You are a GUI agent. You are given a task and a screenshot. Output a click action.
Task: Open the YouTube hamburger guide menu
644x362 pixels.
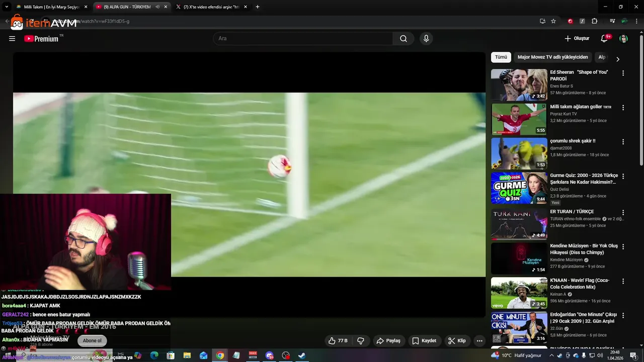click(12, 39)
